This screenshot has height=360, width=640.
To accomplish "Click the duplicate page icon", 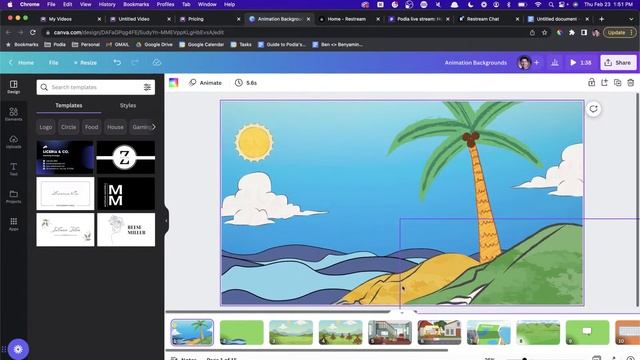I will 618,82.
